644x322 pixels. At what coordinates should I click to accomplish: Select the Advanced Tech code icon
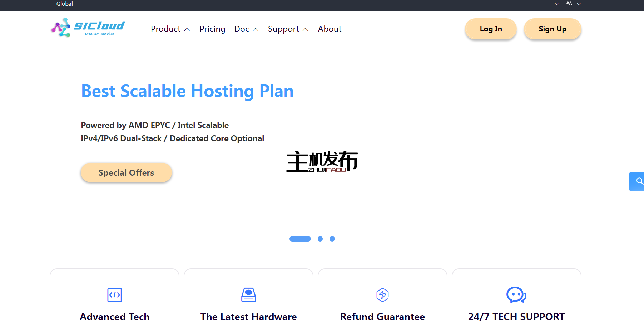point(114,295)
